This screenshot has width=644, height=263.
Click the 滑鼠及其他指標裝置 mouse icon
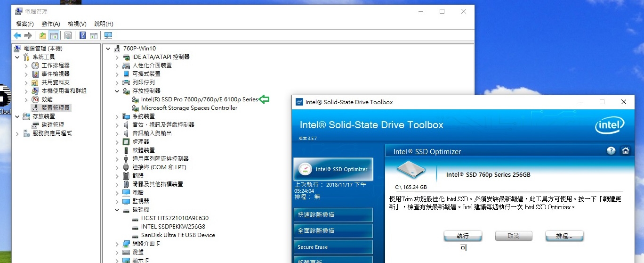[x=126, y=184]
